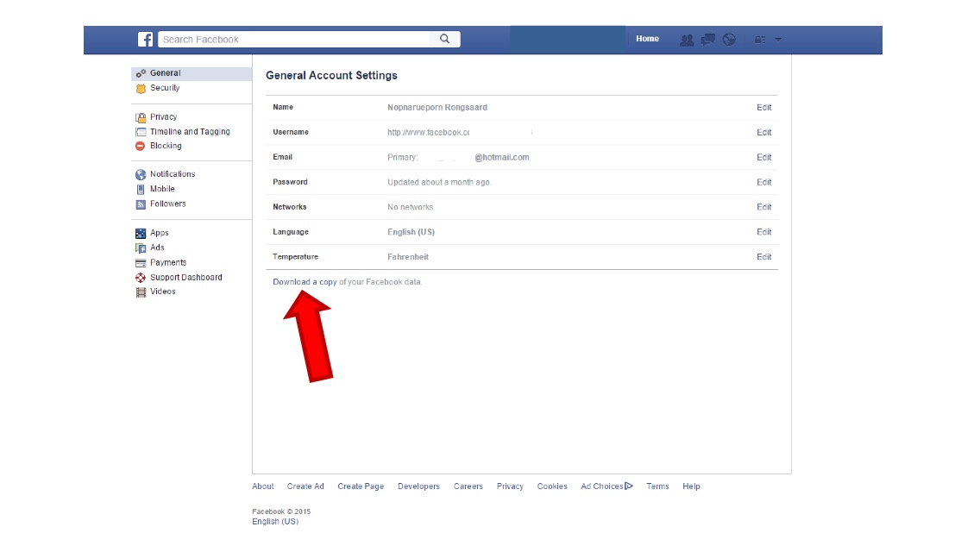Open Support Dashboard label in sidebar
980x552 pixels.
click(186, 278)
